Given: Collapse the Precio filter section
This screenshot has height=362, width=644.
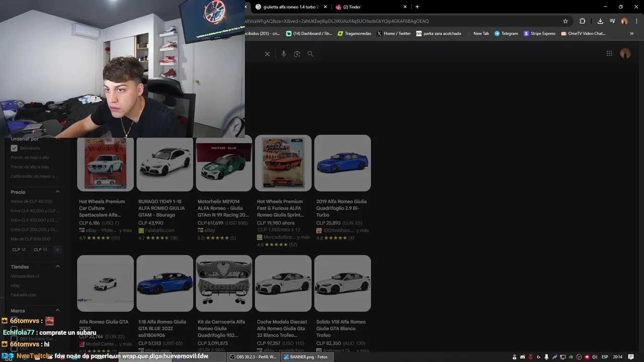Looking at the screenshot, I should pyautogui.click(x=57, y=192).
